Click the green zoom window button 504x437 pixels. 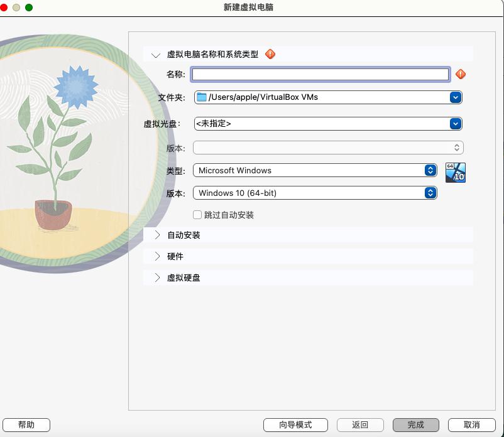click(x=29, y=8)
